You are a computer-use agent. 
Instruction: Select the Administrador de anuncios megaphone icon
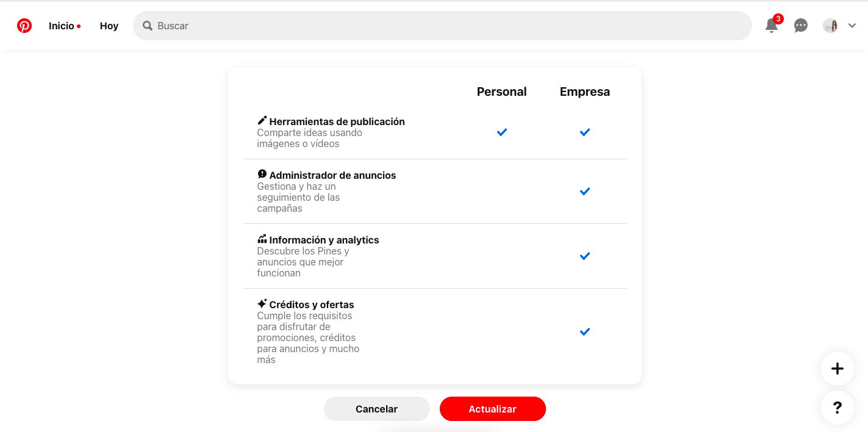point(262,174)
